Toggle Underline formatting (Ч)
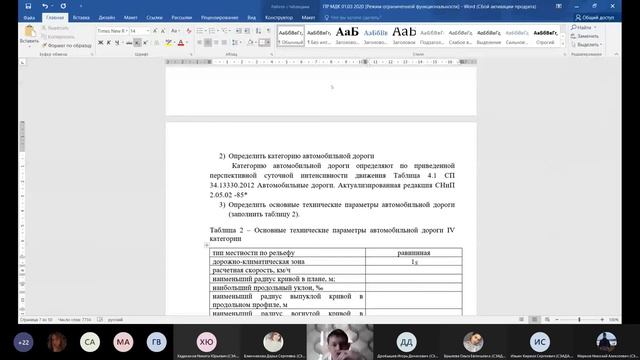The width and height of the screenshot is (640, 360). 117,42
